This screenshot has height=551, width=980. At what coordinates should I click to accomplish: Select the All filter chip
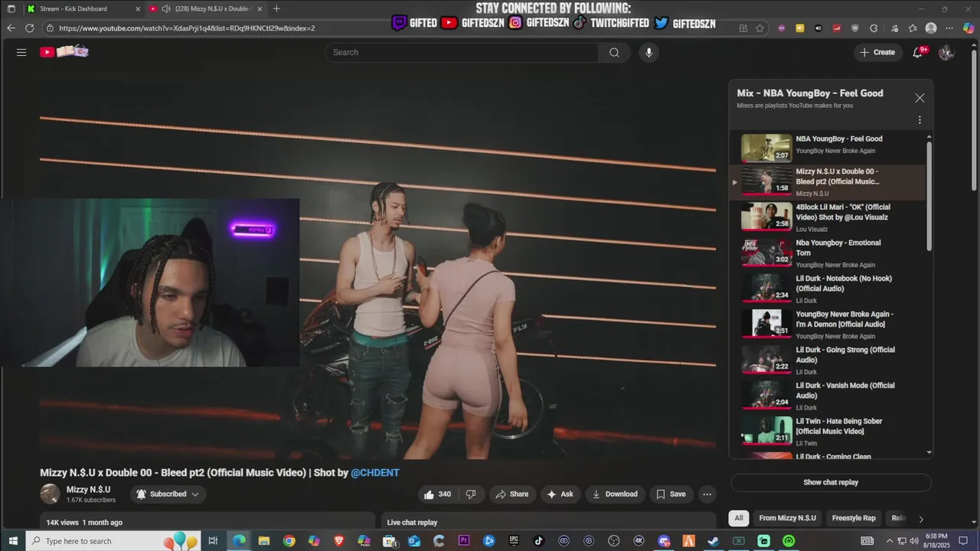click(x=739, y=518)
